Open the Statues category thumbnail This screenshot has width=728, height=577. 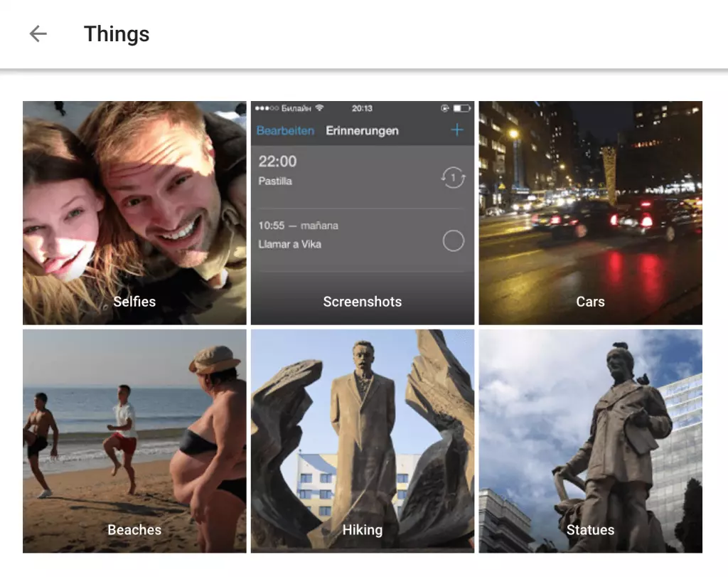591,441
